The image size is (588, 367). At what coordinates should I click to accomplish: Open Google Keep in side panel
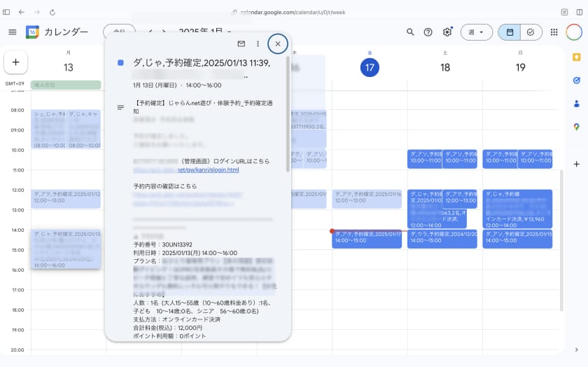(x=576, y=57)
